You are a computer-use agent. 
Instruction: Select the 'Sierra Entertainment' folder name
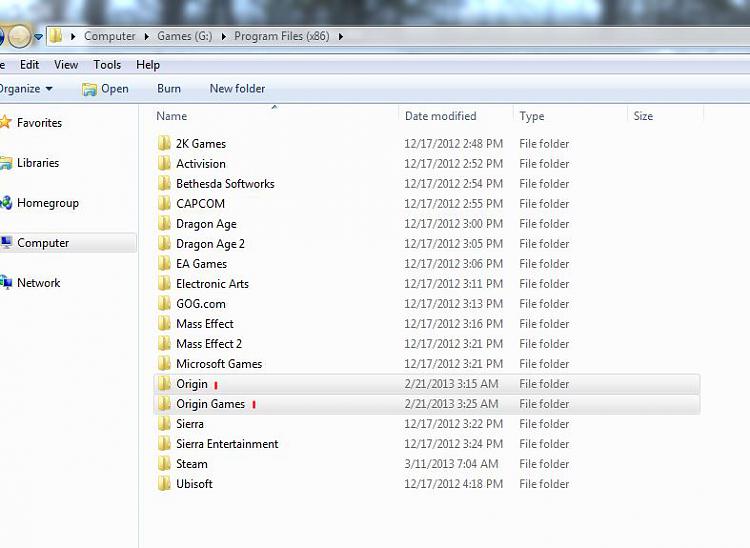(227, 444)
